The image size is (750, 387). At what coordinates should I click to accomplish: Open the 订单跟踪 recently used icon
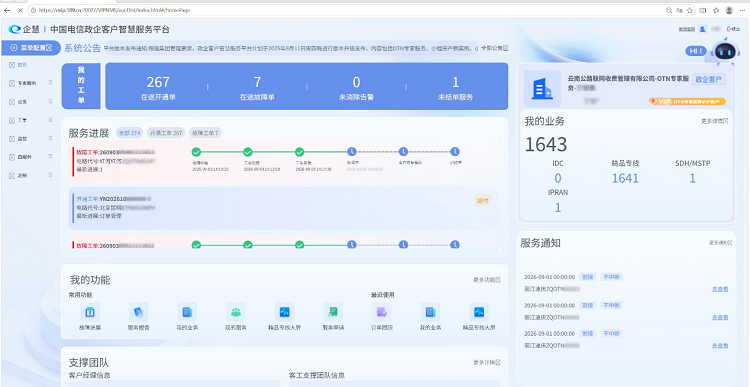(x=382, y=312)
